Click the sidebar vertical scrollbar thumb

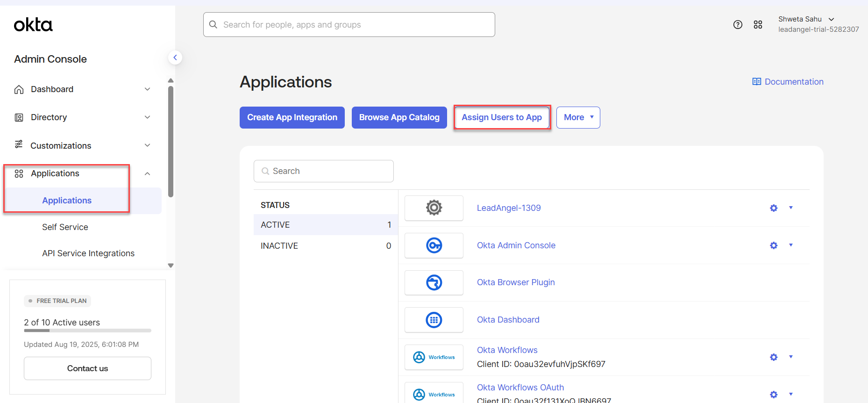click(171, 141)
